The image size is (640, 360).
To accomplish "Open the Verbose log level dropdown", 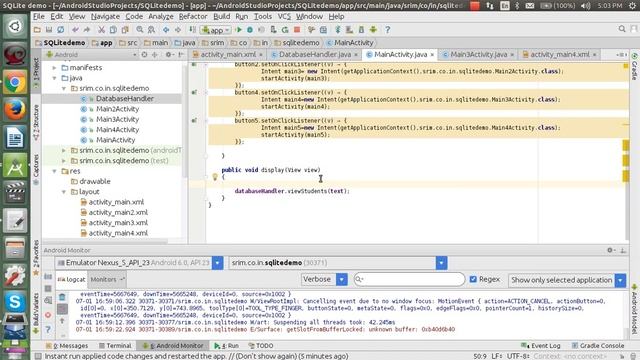I will tap(342, 279).
